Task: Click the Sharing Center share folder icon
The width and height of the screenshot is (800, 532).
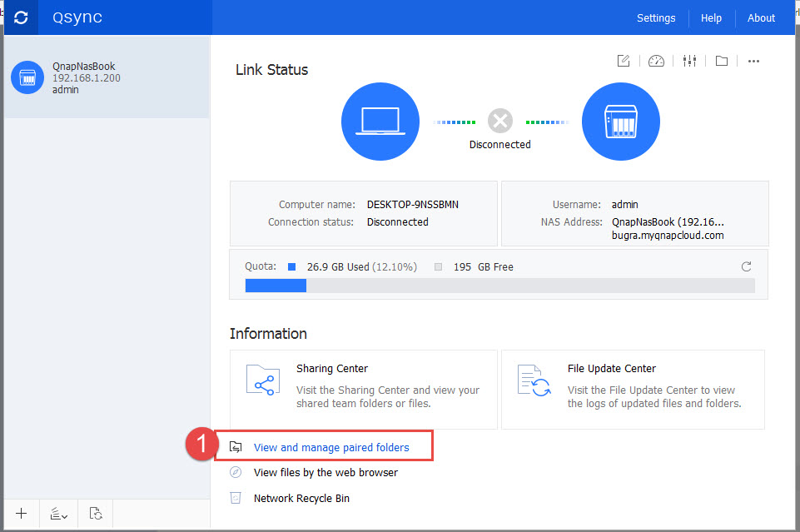Action: click(x=263, y=380)
